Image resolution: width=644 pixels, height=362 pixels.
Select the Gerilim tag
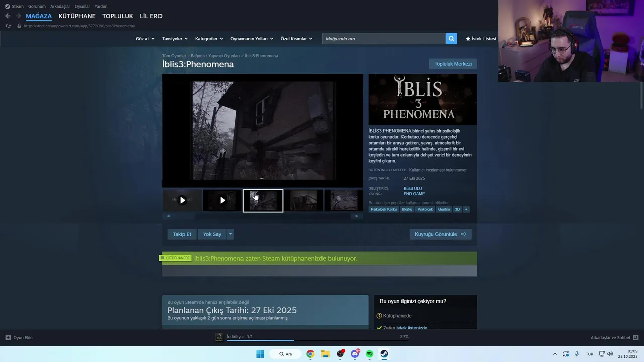click(x=444, y=209)
